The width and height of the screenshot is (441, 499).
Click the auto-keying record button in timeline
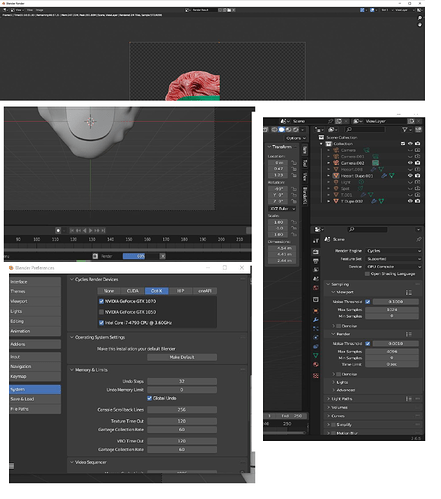pos(58,230)
